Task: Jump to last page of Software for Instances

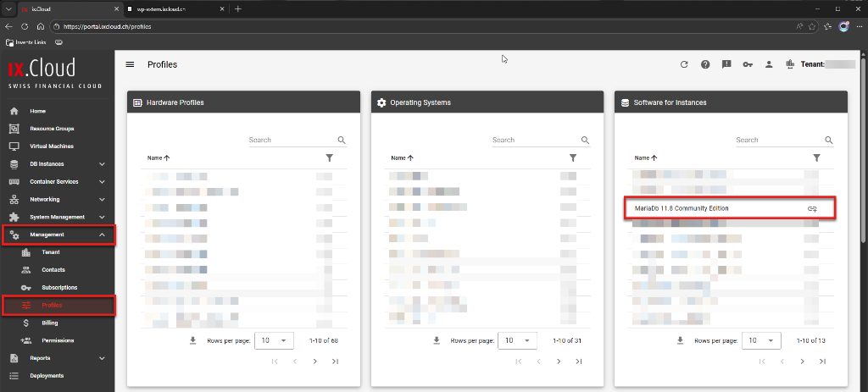Action: pyautogui.click(x=822, y=362)
